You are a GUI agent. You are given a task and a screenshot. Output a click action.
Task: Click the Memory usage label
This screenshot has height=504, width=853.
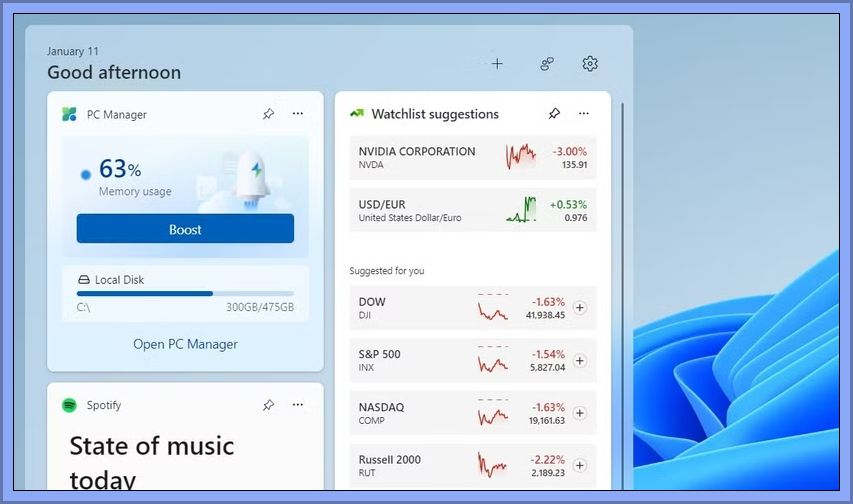[x=135, y=192]
